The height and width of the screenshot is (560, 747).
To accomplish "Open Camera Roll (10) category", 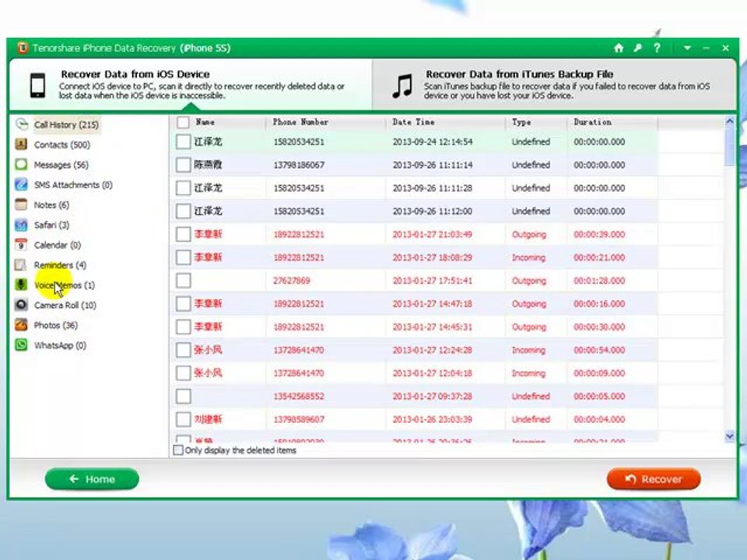I will click(65, 305).
